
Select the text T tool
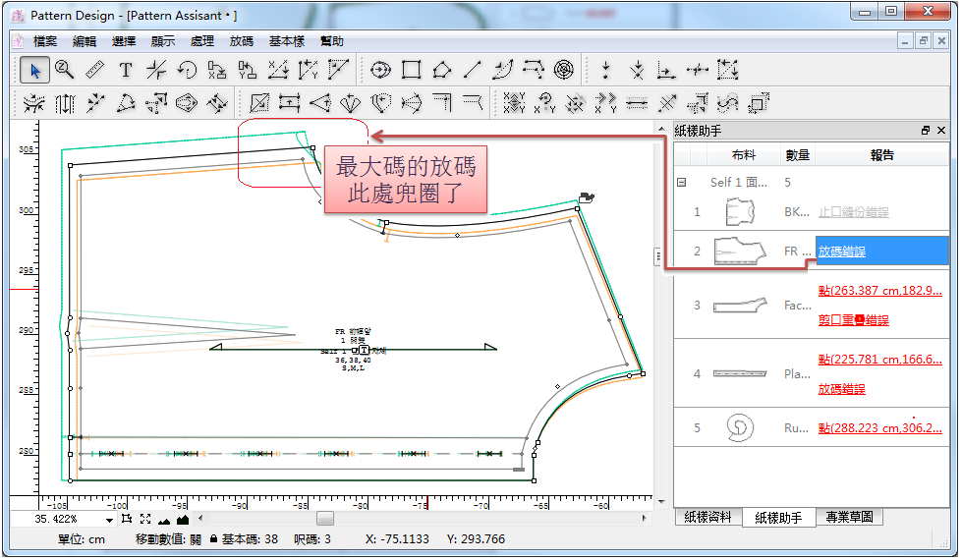click(126, 70)
